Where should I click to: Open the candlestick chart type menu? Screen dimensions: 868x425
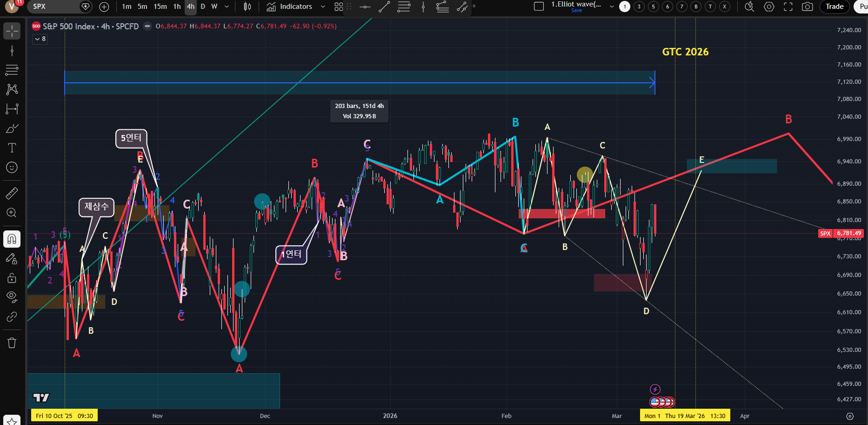pos(247,7)
